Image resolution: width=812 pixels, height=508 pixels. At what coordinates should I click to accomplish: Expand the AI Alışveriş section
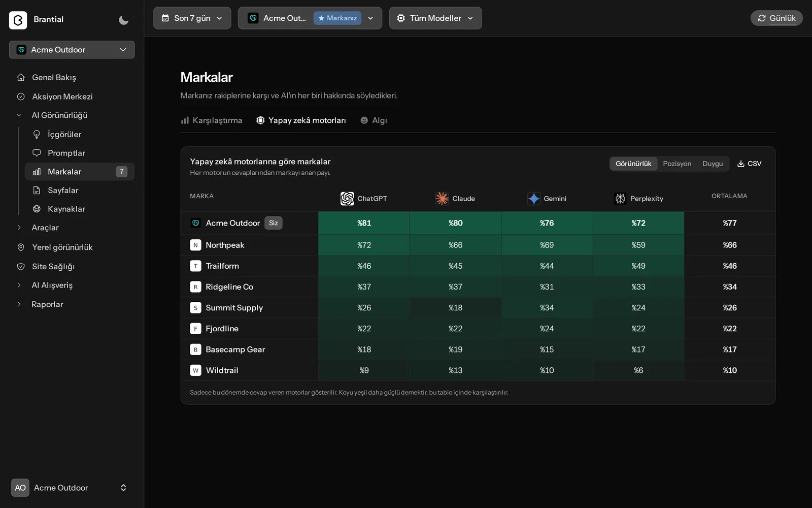[19, 285]
